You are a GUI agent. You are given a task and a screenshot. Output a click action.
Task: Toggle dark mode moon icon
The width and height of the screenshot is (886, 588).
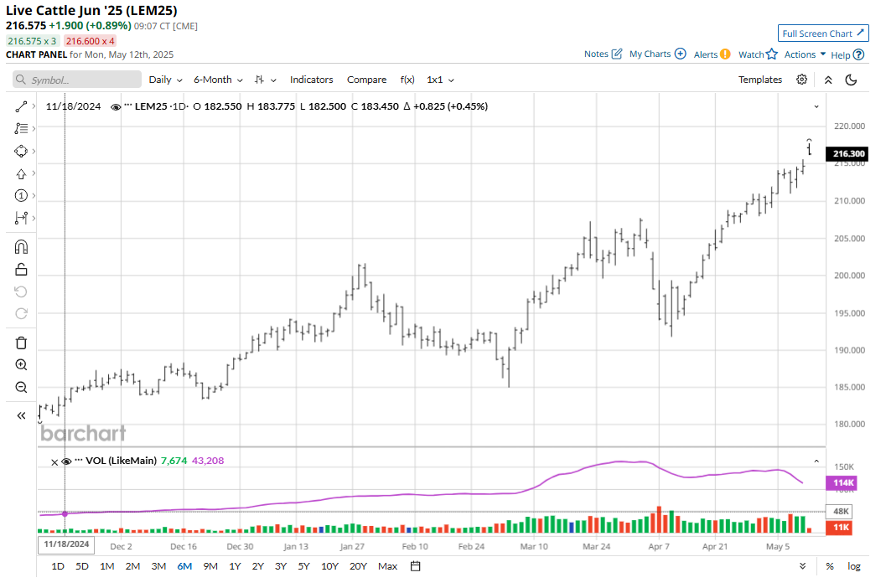click(x=851, y=80)
